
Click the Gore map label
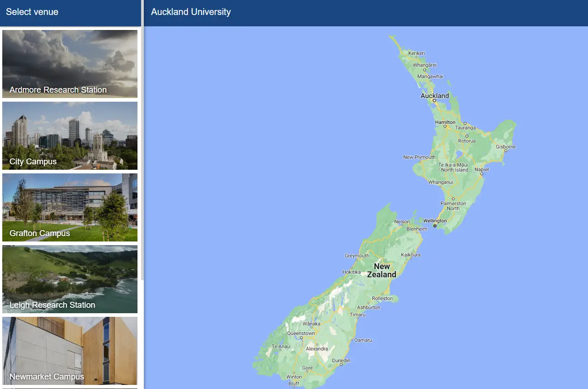tap(307, 368)
